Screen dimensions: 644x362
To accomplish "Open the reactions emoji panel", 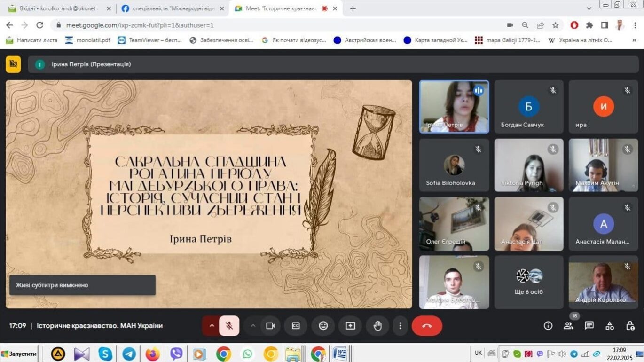I will [x=323, y=325].
